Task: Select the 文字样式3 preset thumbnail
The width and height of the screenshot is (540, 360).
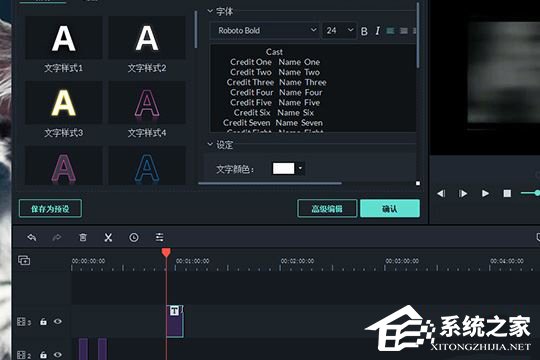Action: (x=64, y=103)
